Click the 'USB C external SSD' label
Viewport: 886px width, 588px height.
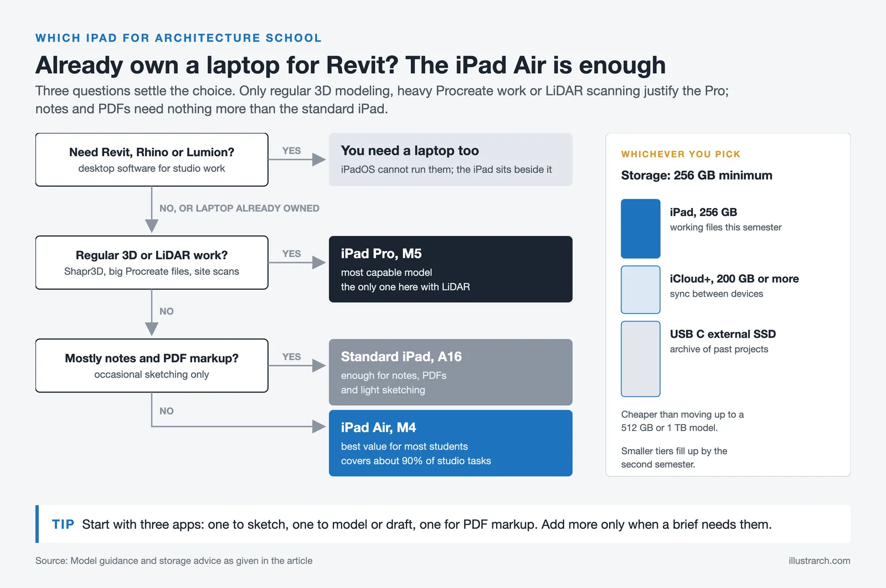(723, 334)
